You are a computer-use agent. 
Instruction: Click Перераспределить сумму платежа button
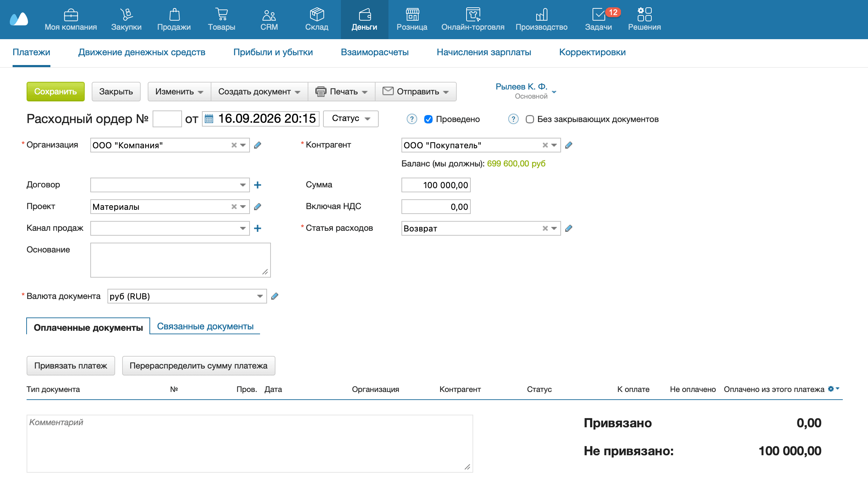pyautogui.click(x=198, y=366)
